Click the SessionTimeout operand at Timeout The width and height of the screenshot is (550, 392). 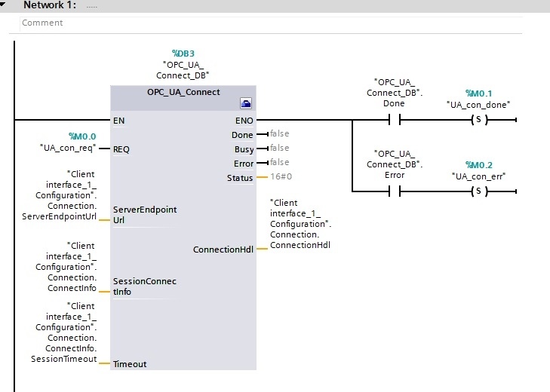pyautogui.click(x=64, y=332)
